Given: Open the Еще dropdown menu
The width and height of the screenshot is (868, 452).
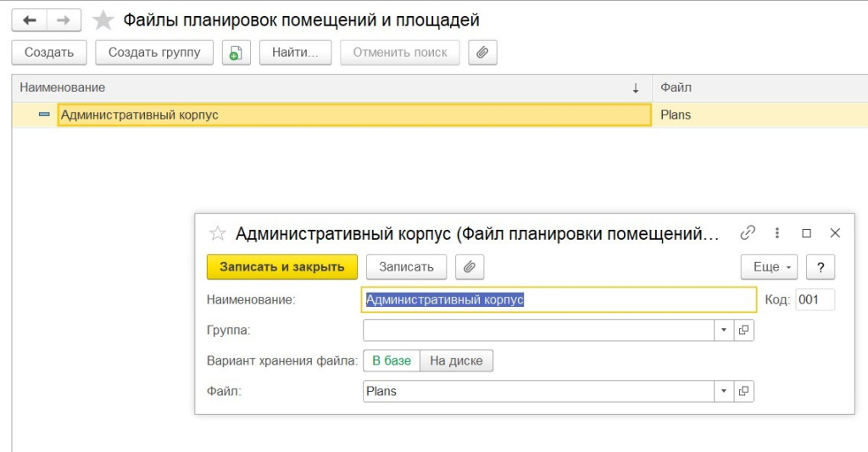Looking at the screenshot, I should 770,267.
